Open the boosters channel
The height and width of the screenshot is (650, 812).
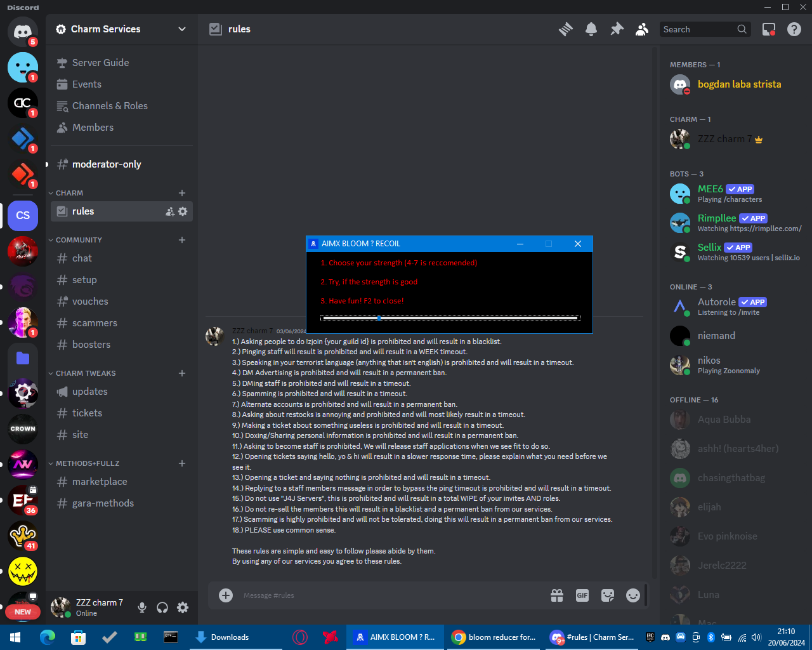[x=122, y=345]
